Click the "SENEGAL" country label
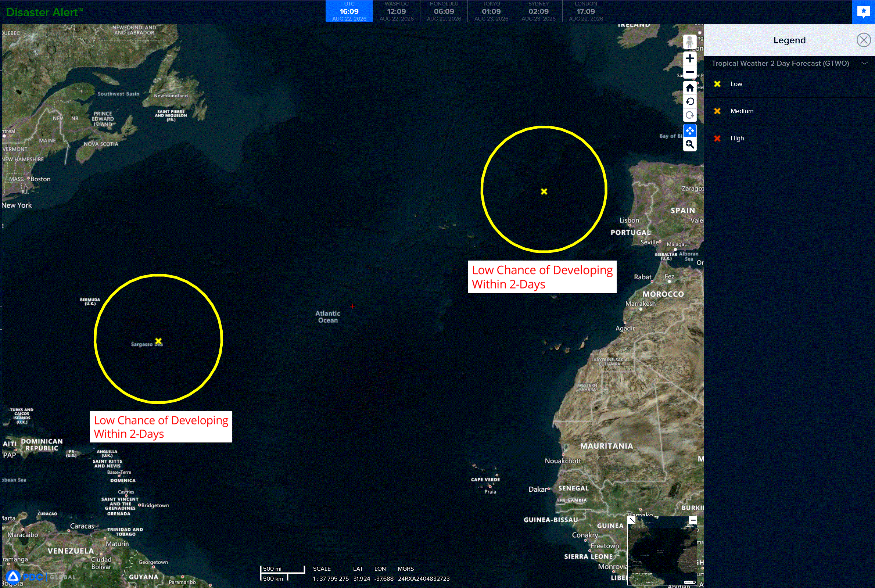 coord(574,488)
